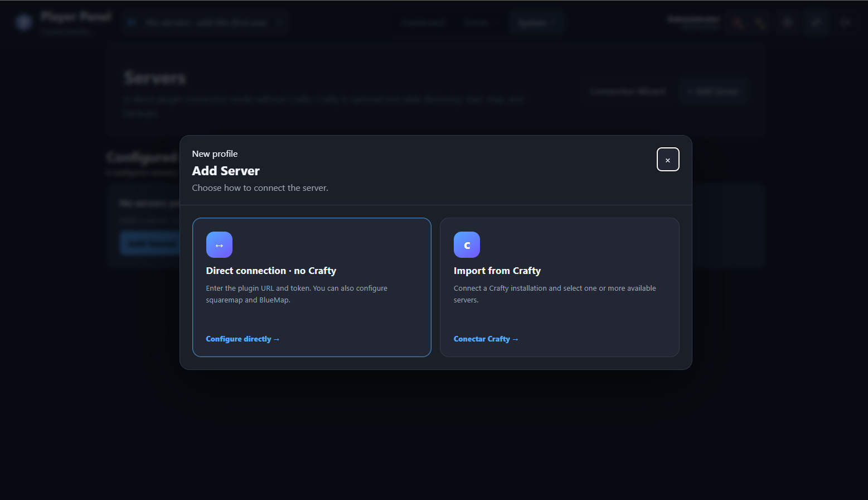Click 'Choose how to connect the server.' text

[260, 188]
